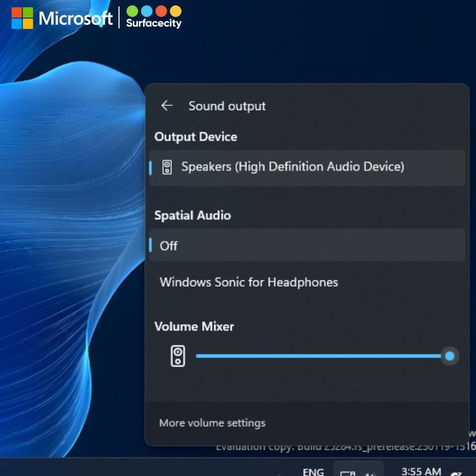
Task: Open the ENG language switcher
Action: pyautogui.click(x=313, y=472)
